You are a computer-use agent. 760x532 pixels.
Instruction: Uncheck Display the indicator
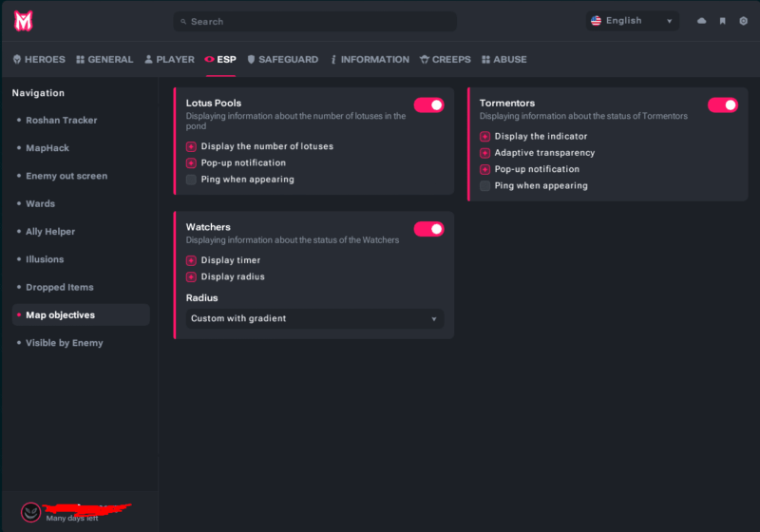(484, 136)
